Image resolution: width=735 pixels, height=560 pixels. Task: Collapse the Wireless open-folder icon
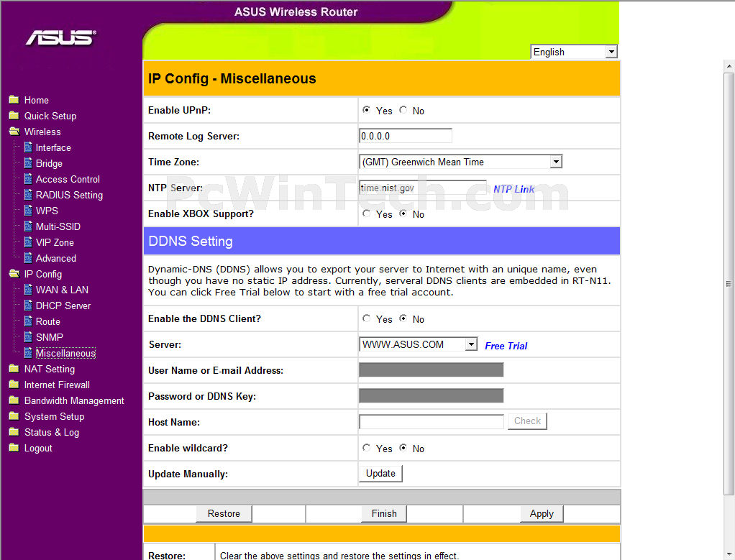click(x=14, y=132)
